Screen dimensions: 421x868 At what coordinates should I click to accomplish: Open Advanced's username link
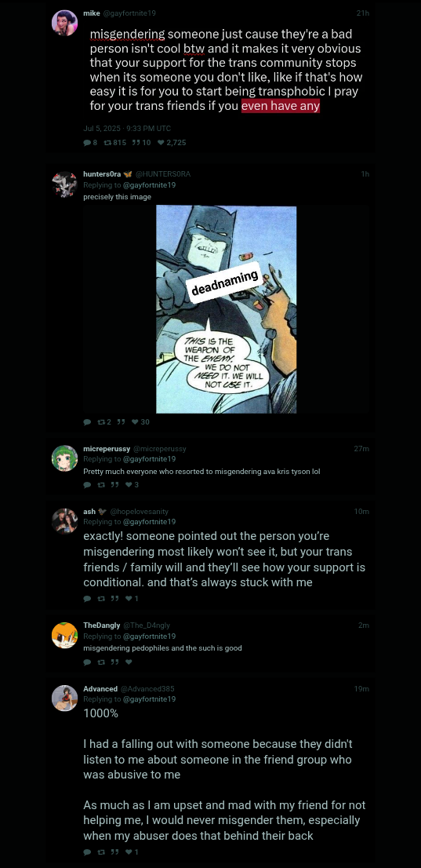(100, 688)
